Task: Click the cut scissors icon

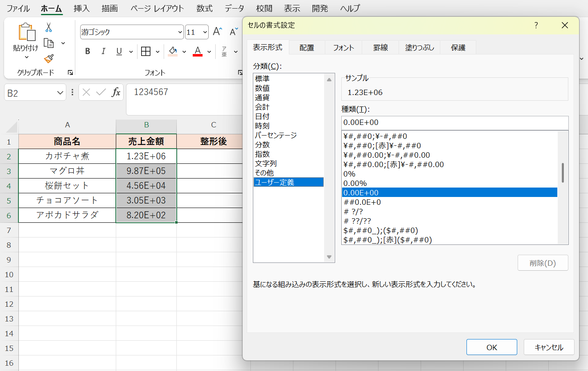Action: (x=49, y=27)
